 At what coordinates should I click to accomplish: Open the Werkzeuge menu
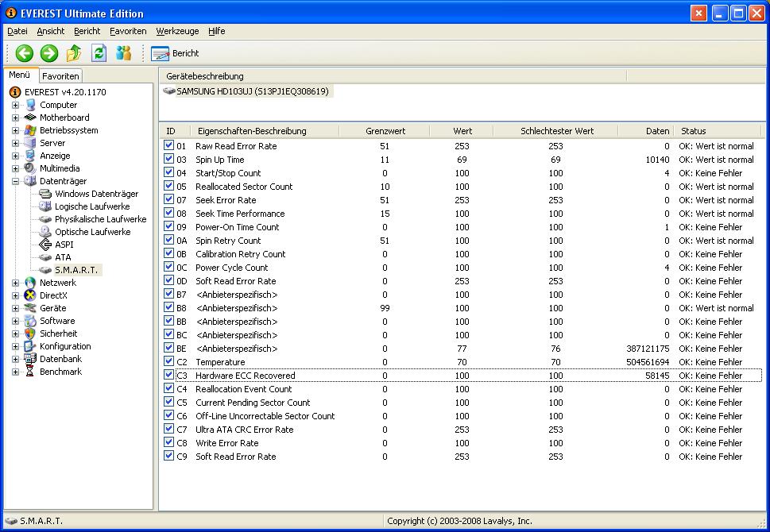point(177,31)
